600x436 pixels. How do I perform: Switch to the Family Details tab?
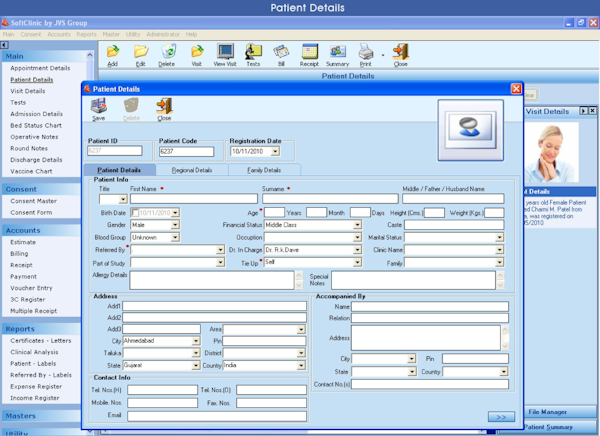point(264,170)
